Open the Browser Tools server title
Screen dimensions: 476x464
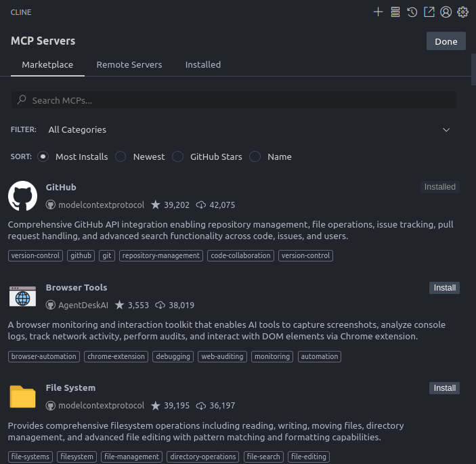pyautogui.click(x=77, y=287)
